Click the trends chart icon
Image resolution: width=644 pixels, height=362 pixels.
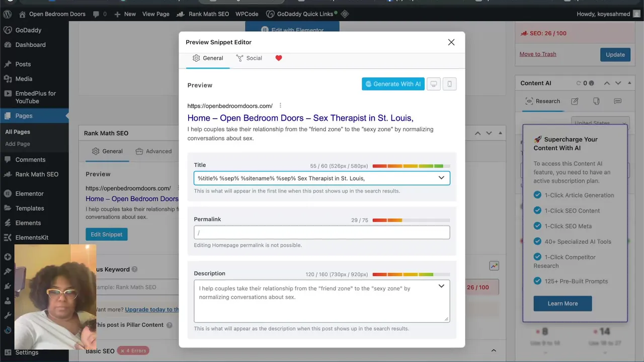click(x=494, y=266)
